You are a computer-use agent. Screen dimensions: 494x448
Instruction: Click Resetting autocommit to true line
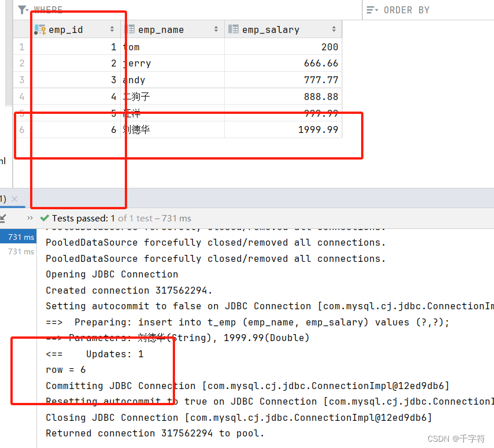point(270,402)
